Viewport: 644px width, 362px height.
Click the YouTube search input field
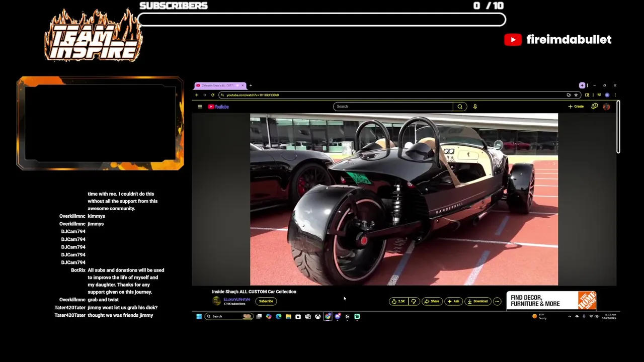click(393, 107)
